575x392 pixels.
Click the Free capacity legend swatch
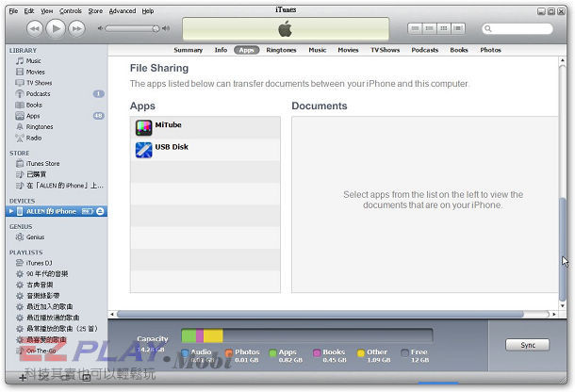pos(404,352)
